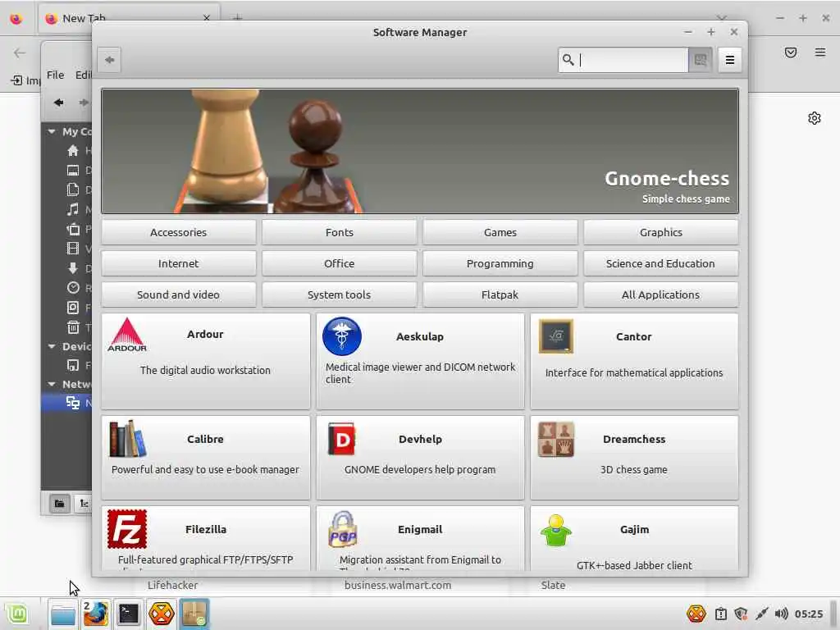Collapse the Devices section in file manager

coord(52,347)
